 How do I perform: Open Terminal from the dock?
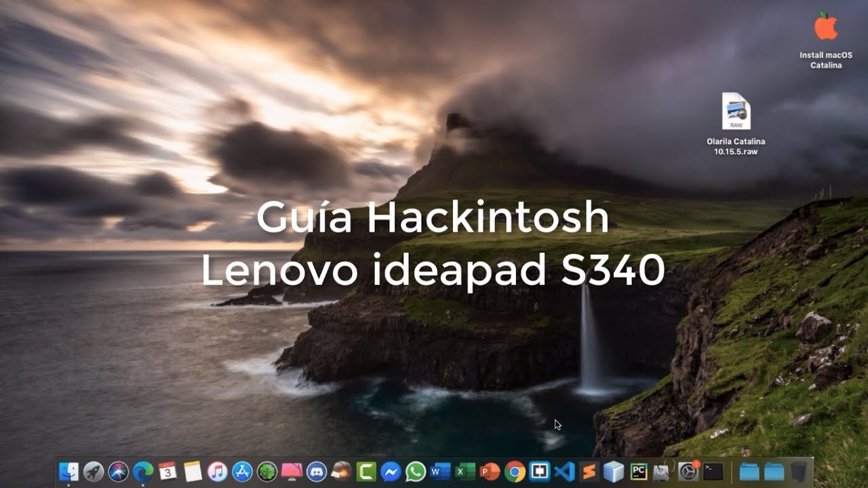click(713, 471)
